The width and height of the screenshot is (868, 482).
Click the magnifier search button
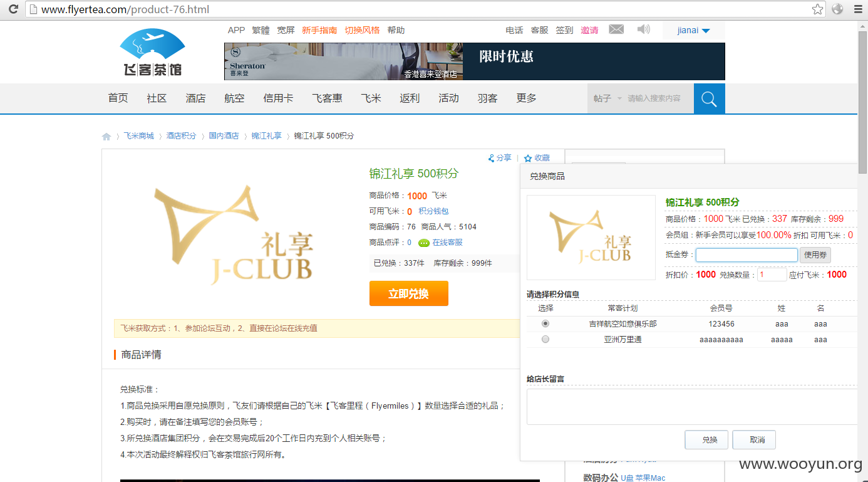709,98
